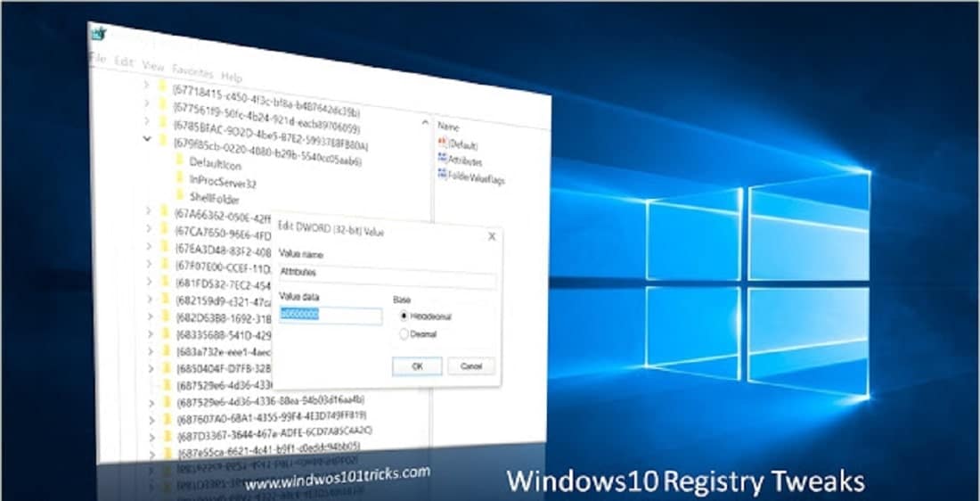This screenshot has width=980, height=501.
Task: Click folder icon of key {6785BFAC-9D2D
Action: click(x=163, y=121)
